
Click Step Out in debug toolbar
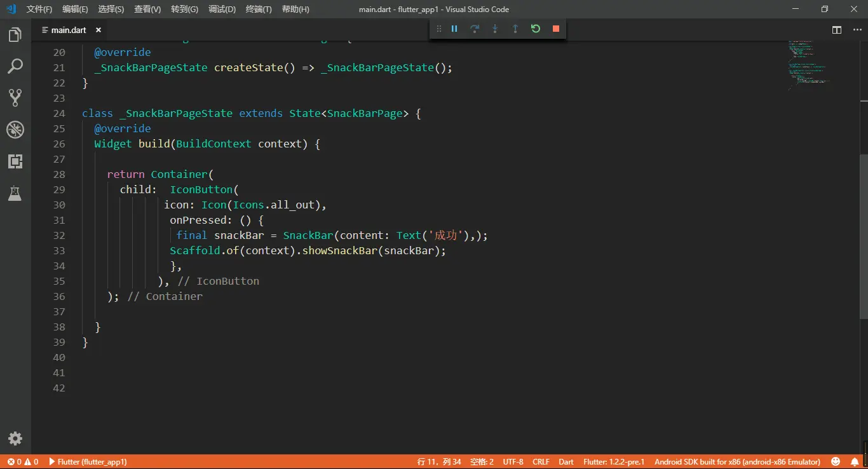pyautogui.click(x=515, y=29)
